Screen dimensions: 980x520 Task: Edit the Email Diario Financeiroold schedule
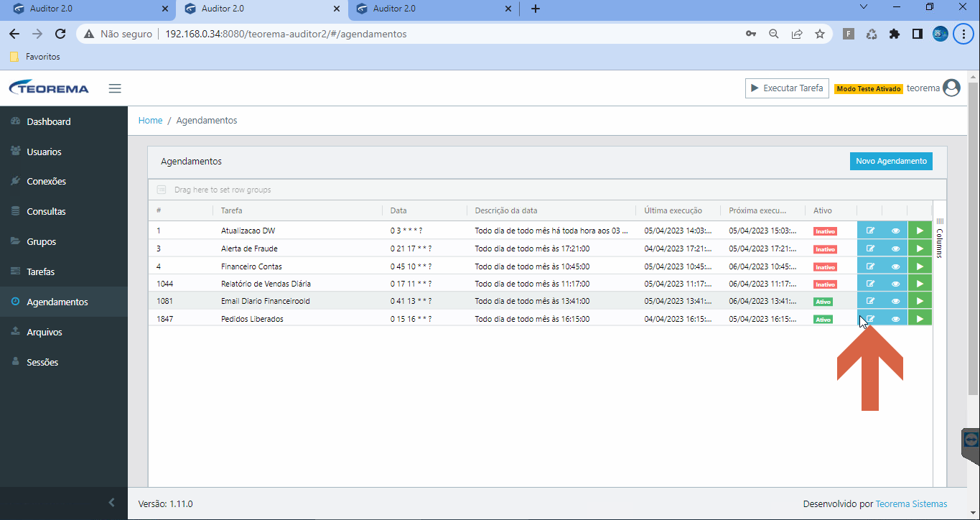click(x=870, y=301)
